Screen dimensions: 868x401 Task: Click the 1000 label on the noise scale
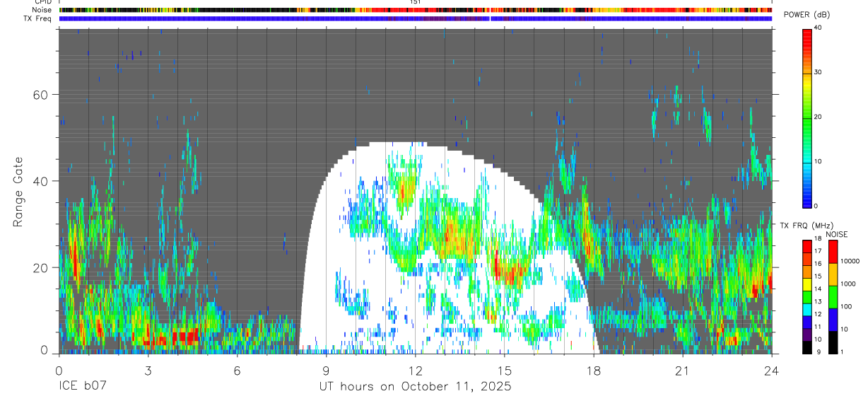click(847, 284)
